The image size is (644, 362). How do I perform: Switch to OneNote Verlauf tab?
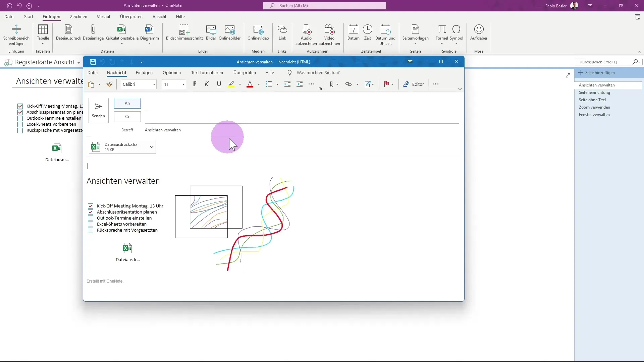tap(104, 16)
